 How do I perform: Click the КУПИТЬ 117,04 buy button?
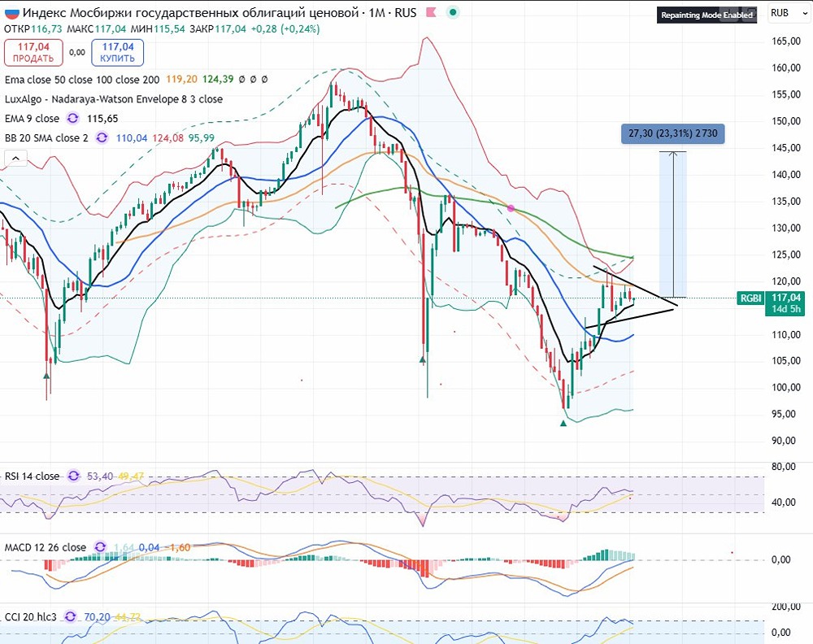tap(117, 51)
